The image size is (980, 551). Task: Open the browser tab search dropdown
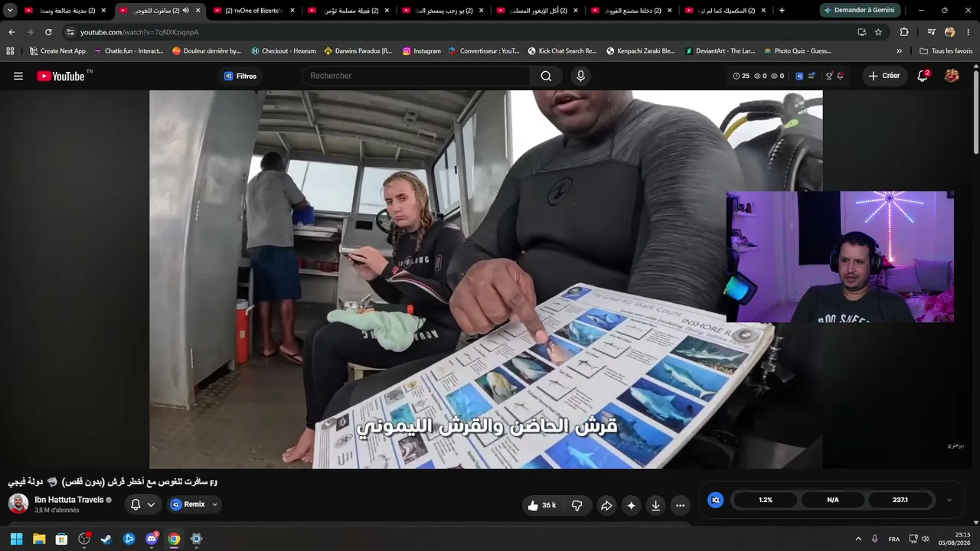(10, 11)
